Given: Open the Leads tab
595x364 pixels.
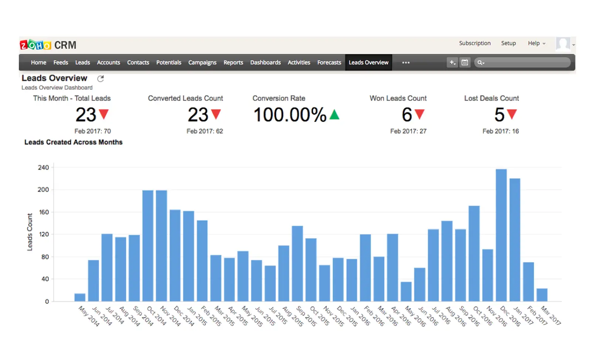Looking at the screenshot, I should coord(82,62).
